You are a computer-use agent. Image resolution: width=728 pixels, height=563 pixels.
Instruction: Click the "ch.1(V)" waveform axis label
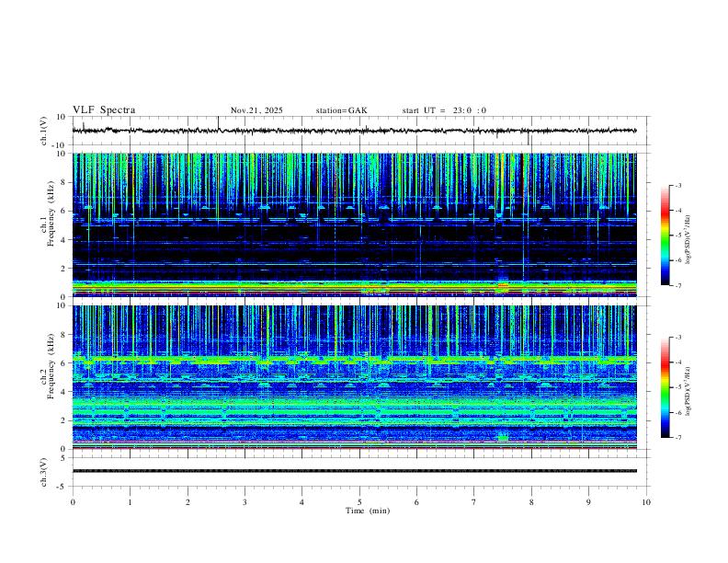tap(44, 131)
